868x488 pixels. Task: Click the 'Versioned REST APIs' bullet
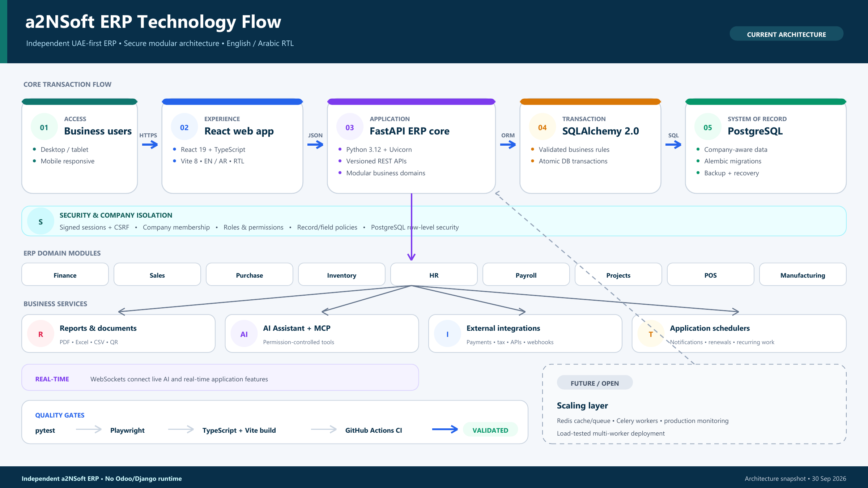tap(376, 161)
